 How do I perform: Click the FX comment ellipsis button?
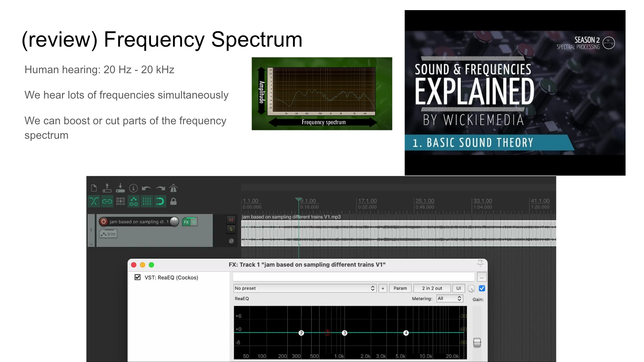[482, 277]
